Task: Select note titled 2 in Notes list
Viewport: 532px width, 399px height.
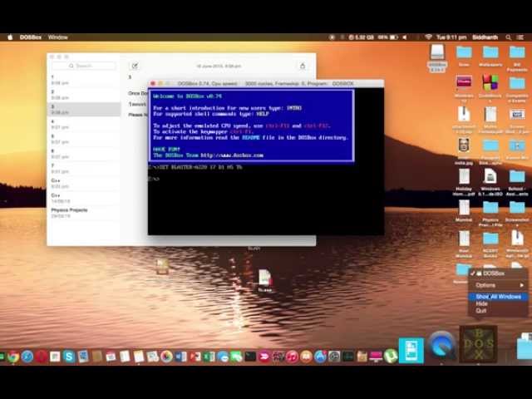Action: pos(85,95)
